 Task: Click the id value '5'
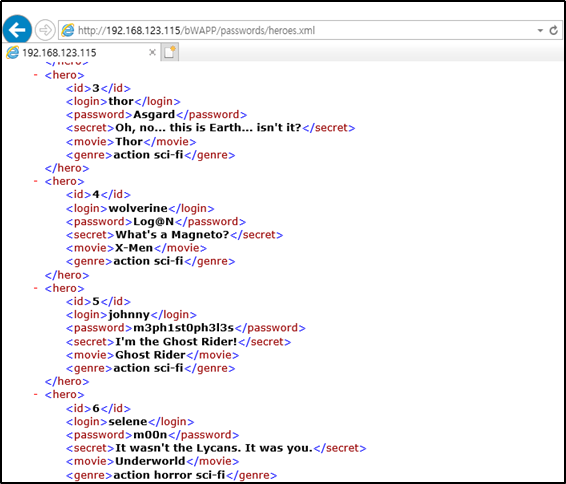pos(96,301)
